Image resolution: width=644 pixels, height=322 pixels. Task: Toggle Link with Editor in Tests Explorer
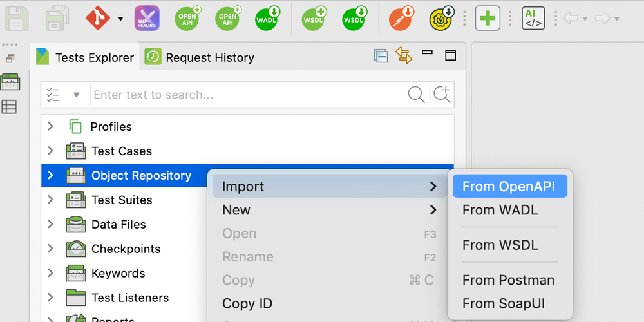(x=404, y=56)
